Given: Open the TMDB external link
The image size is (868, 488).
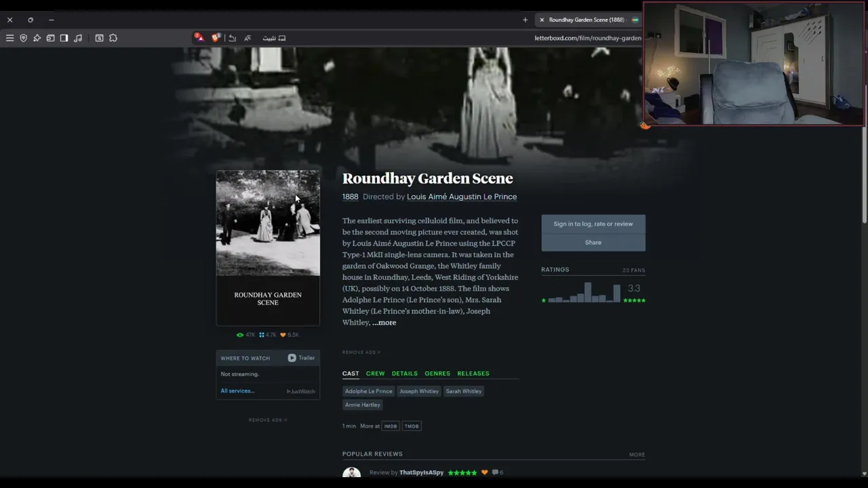Looking at the screenshot, I should [412, 426].
